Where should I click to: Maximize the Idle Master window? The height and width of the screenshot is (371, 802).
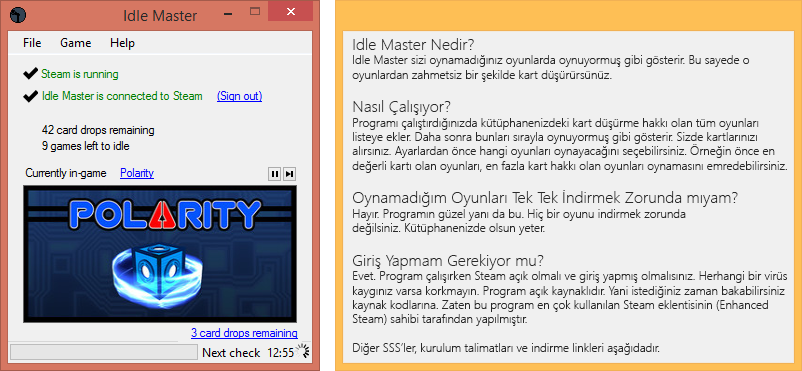[255, 11]
